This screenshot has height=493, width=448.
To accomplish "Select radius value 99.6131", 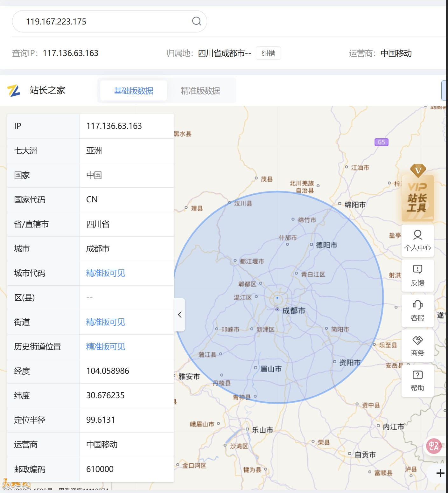I will [101, 420].
